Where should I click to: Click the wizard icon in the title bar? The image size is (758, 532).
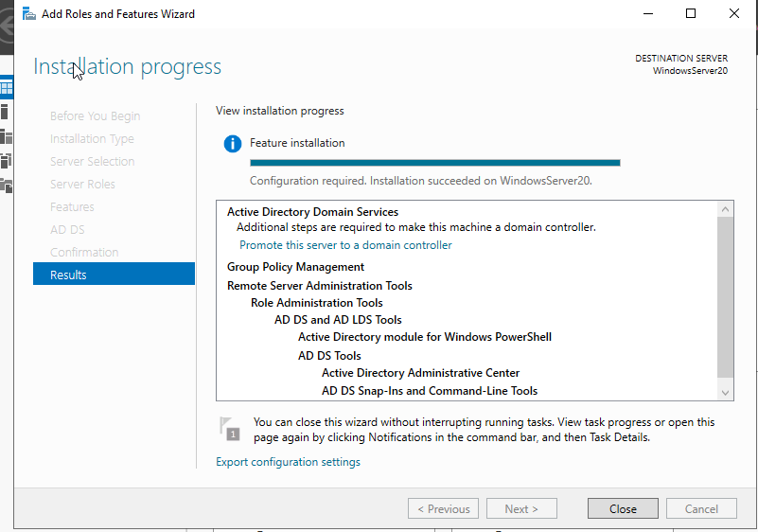[29, 14]
